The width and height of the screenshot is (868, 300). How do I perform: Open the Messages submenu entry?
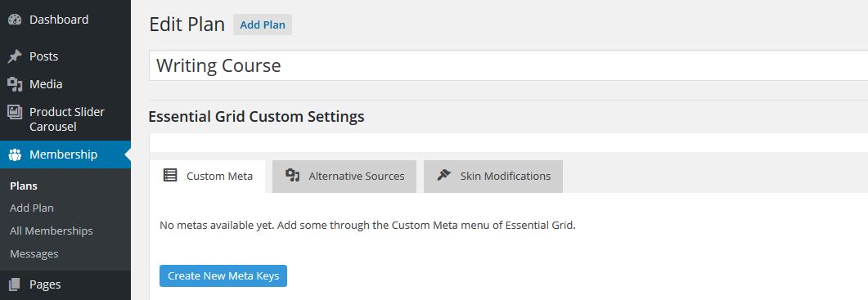34,254
